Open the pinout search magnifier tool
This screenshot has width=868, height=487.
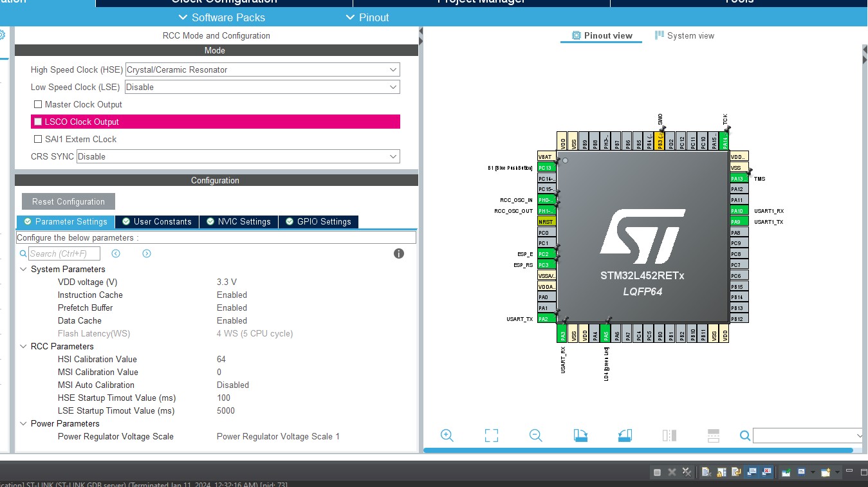pyautogui.click(x=744, y=435)
